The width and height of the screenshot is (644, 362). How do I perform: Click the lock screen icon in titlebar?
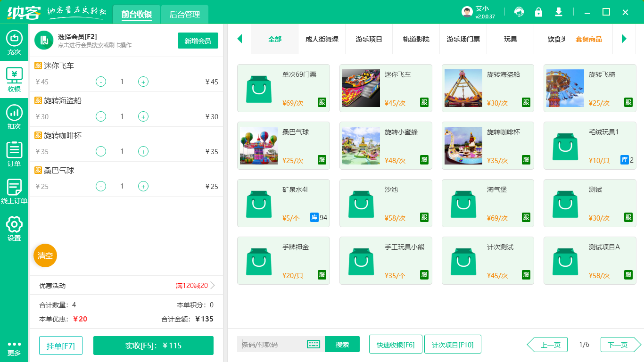point(538,12)
